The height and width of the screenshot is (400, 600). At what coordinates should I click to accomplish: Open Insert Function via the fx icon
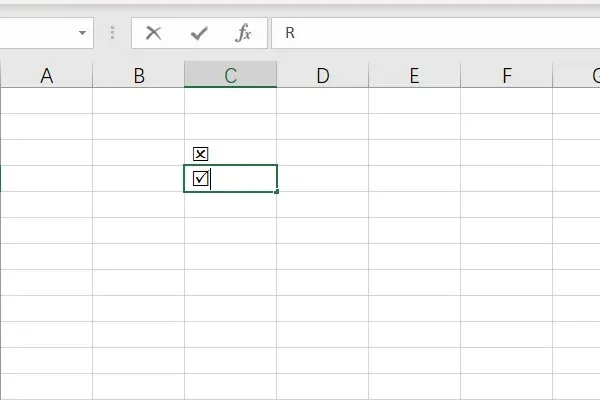pyautogui.click(x=243, y=33)
